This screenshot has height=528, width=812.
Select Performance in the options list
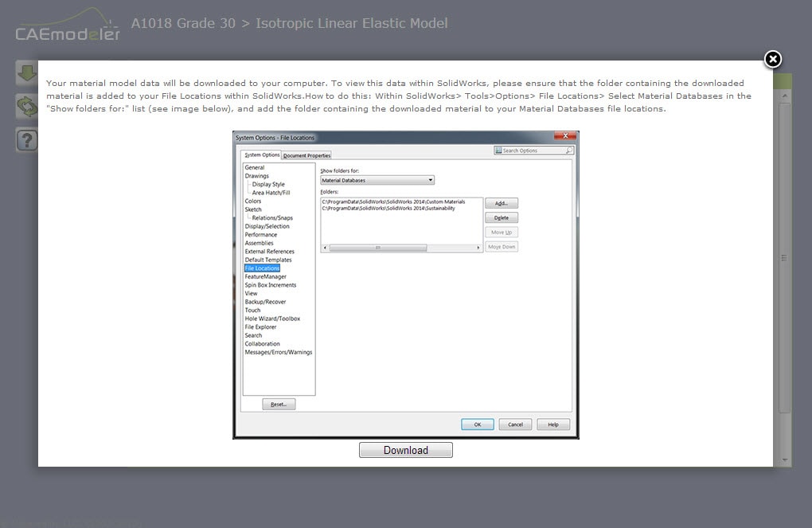coord(260,234)
